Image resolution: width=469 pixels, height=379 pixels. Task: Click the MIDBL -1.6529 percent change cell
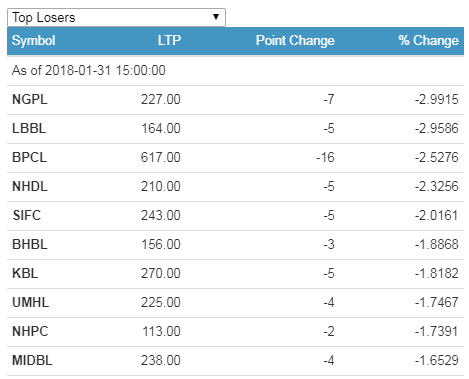[x=437, y=360]
